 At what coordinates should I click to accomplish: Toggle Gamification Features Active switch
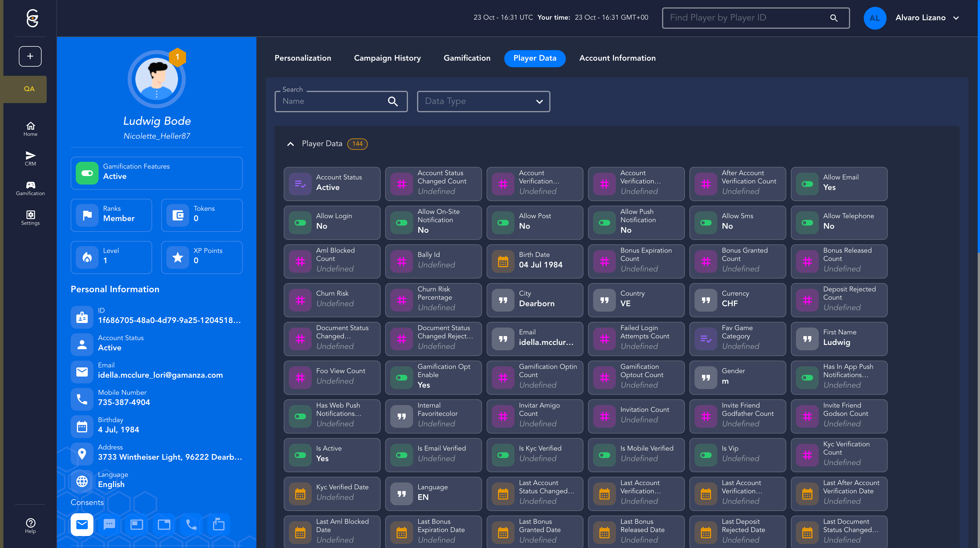87,173
